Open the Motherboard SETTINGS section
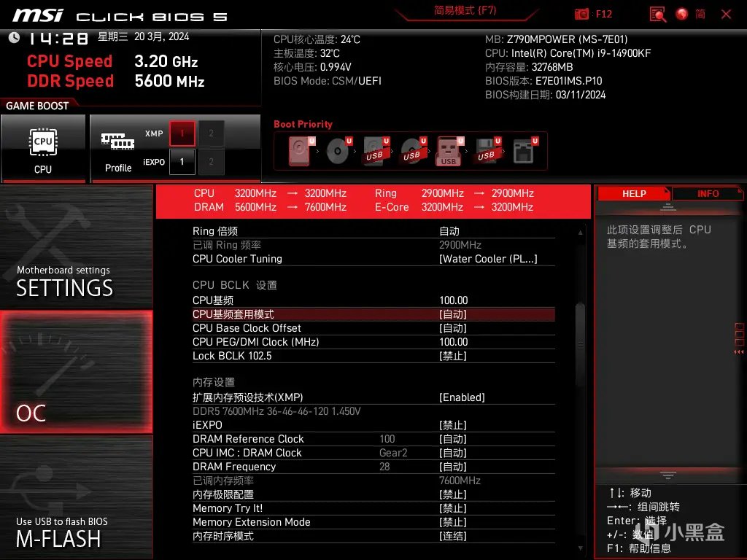 pyautogui.click(x=76, y=246)
